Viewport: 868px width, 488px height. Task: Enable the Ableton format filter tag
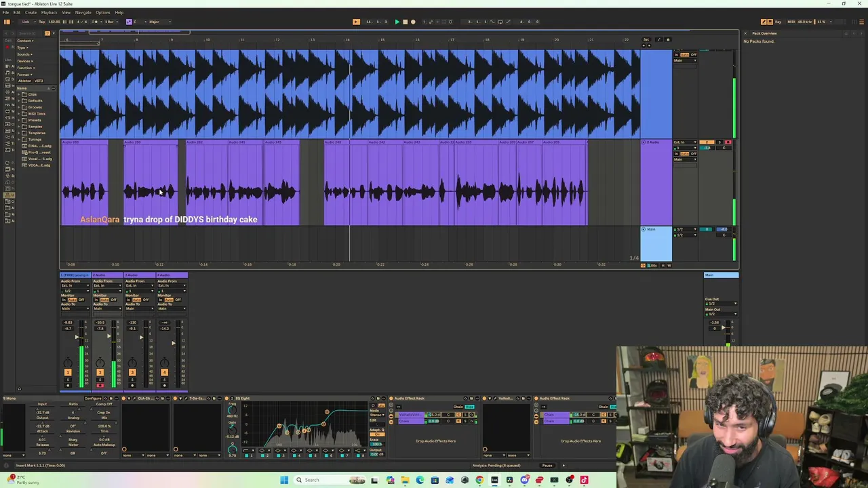24,81
